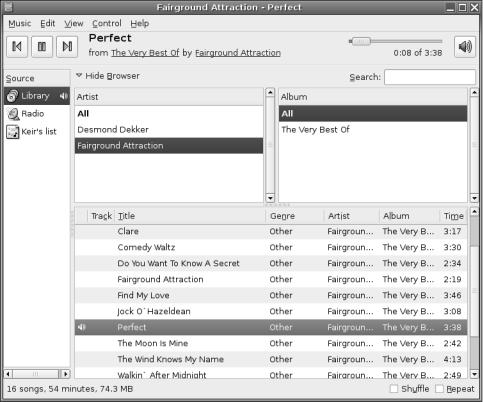Click the playing speaker icon on Perfect row
483x402 pixels.
point(82,327)
